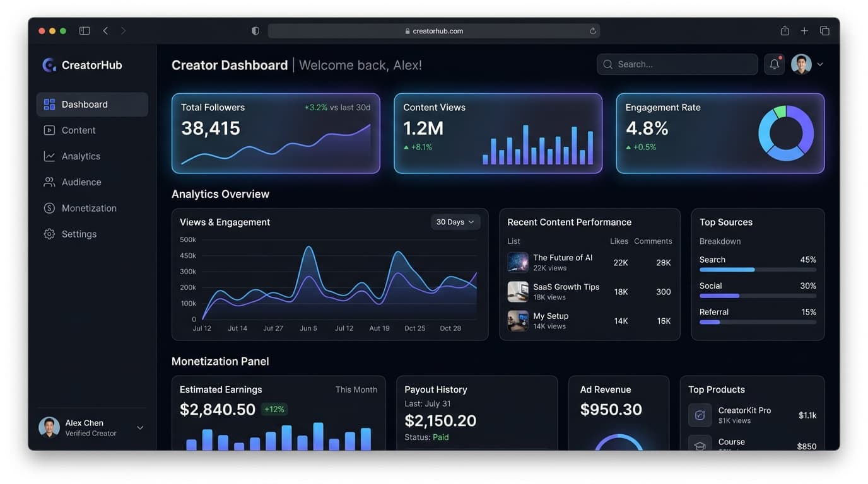Open the notifications bell

tap(775, 64)
